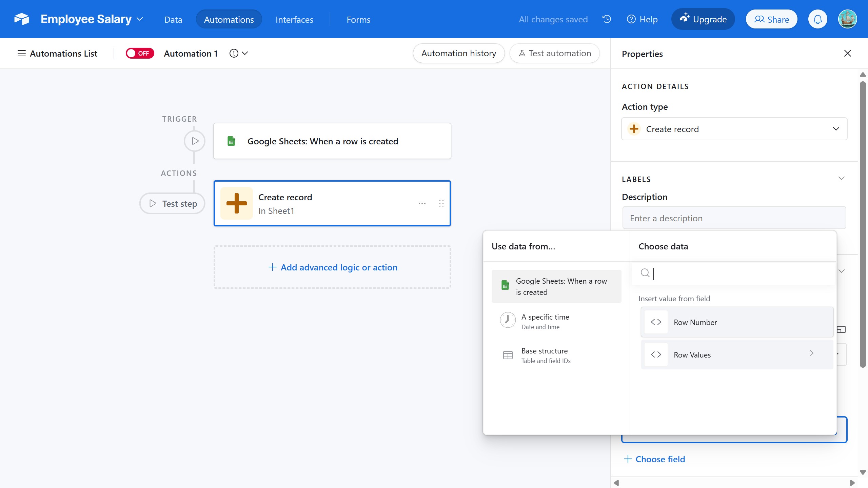Go to the Forms tab
Viewport: 868px width, 488px height.
point(358,19)
